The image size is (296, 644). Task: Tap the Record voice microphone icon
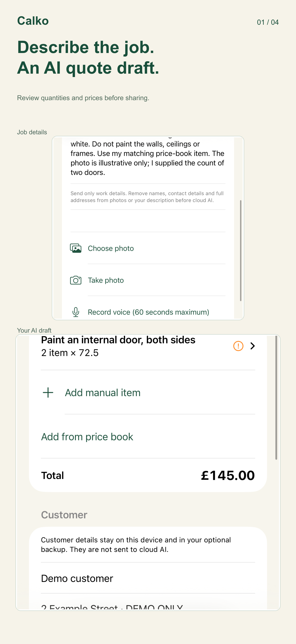point(76,312)
